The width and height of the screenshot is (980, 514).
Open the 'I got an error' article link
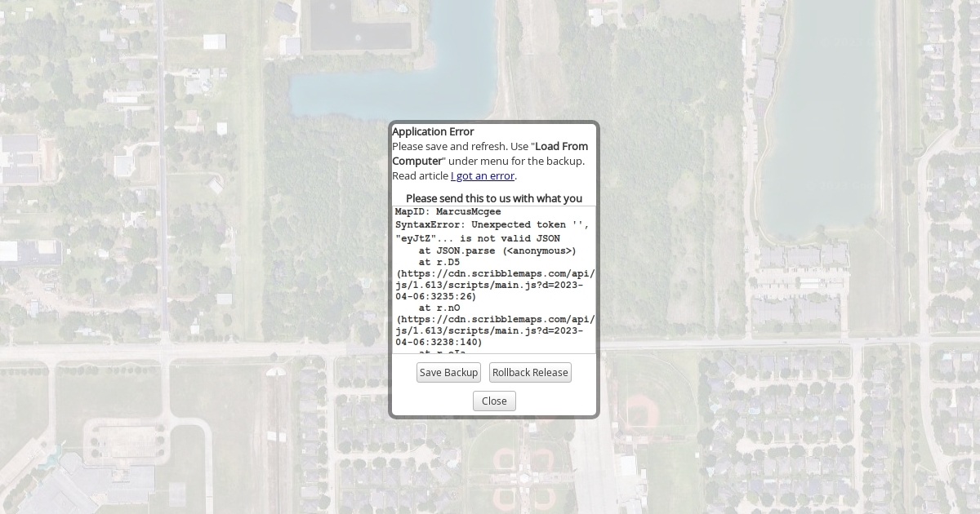(483, 175)
